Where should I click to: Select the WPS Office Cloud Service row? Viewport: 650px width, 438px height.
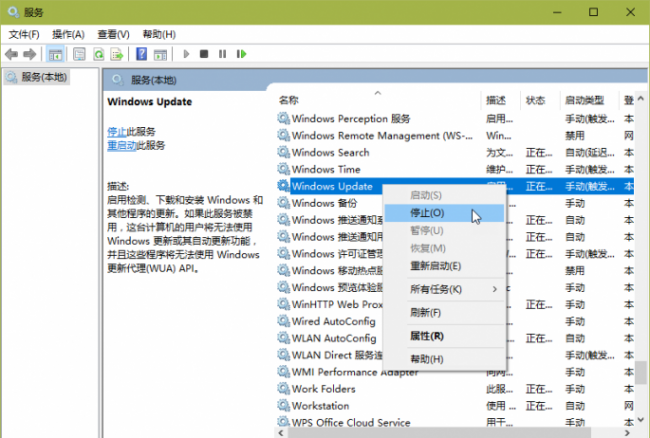pyautogui.click(x=455, y=422)
